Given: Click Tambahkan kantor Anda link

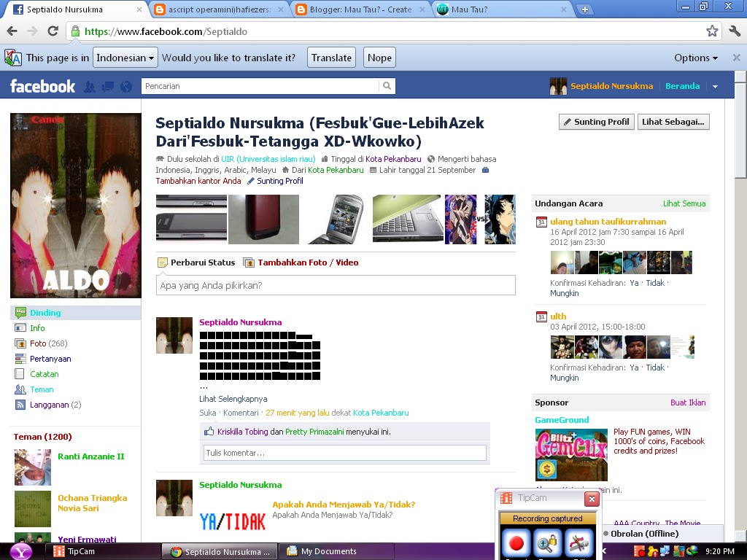Looking at the screenshot, I should 198,181.
